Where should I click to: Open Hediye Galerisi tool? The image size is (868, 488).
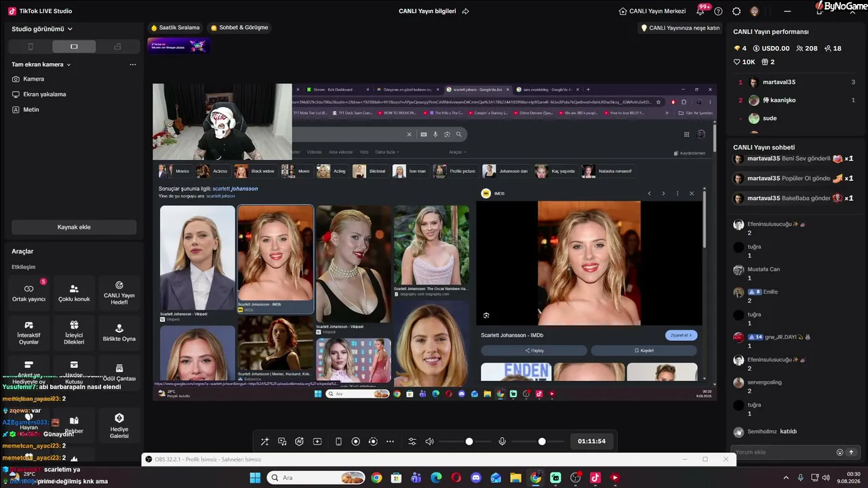(x=119, y=426)
